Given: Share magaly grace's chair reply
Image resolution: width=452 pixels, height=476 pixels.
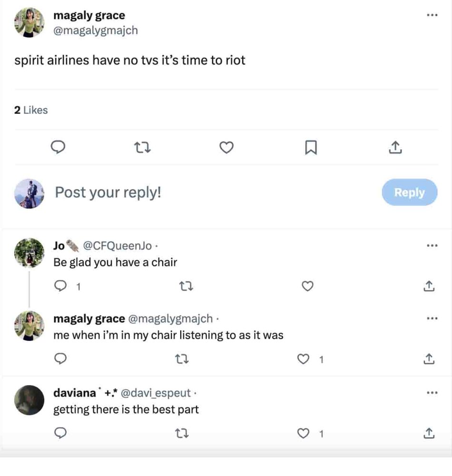Looking at the screenshot, I should (429, 359).
